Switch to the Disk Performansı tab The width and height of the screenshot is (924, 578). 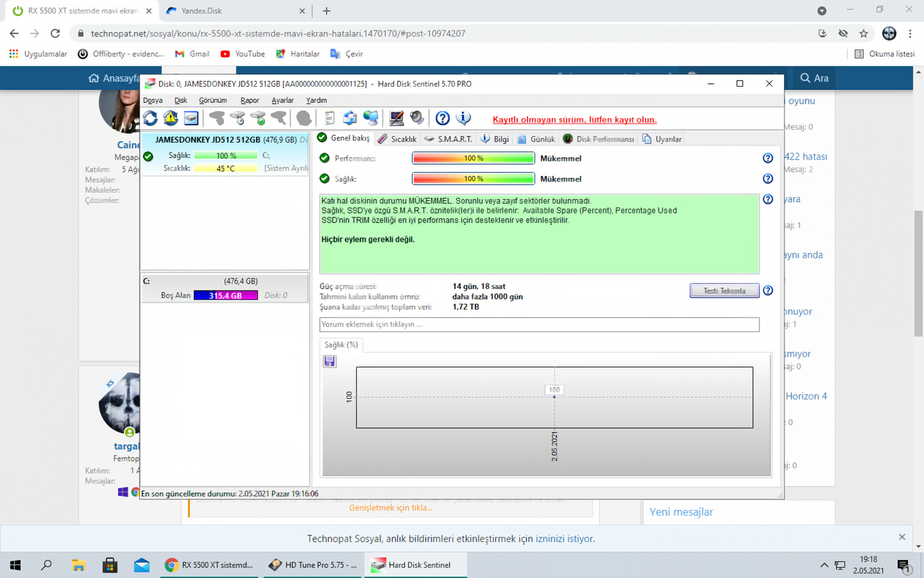coord(598,139)
